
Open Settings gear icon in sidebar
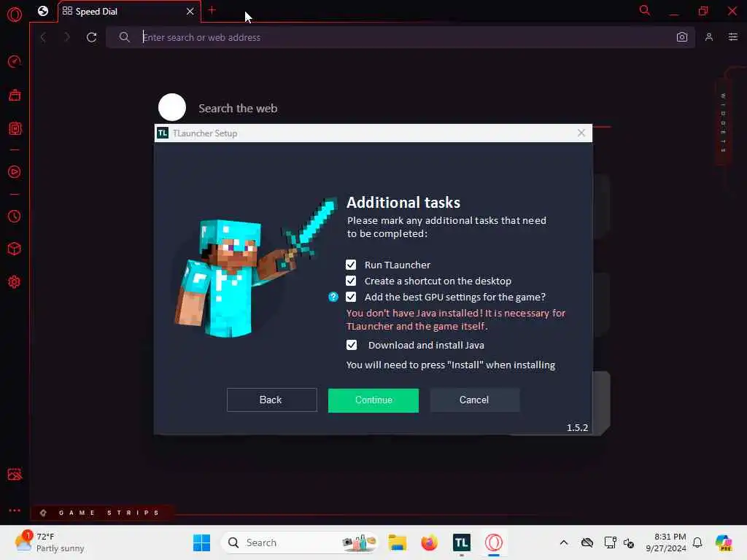point(15,282)
